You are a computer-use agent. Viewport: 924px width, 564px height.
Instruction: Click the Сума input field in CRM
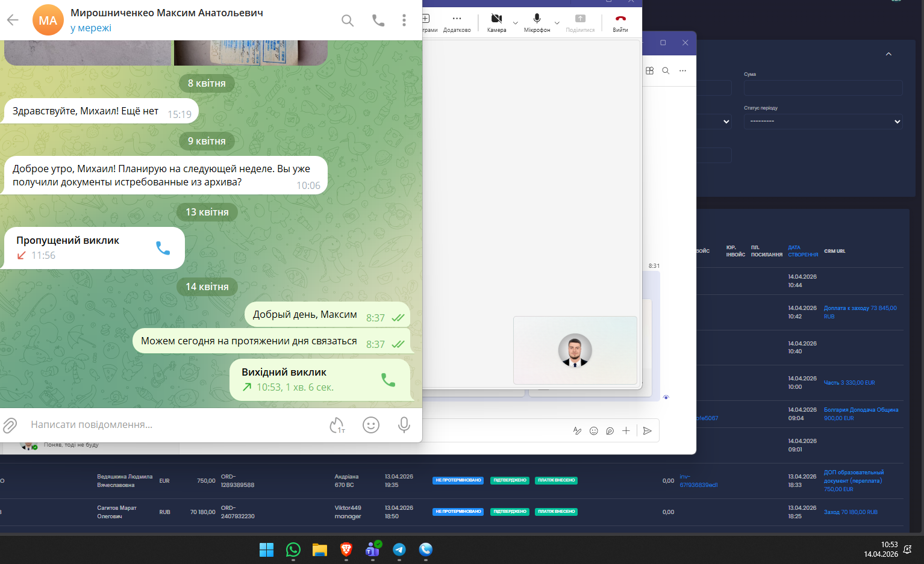coord(823,88)
